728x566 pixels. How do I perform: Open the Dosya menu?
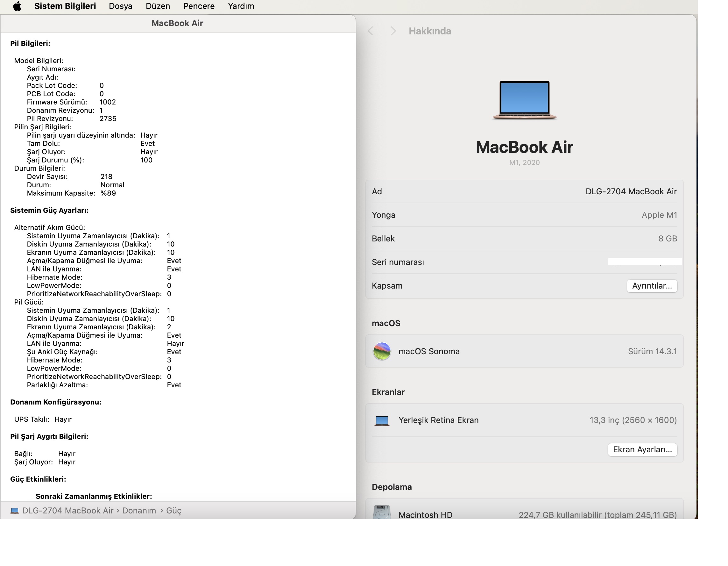(x=120, y=6)
